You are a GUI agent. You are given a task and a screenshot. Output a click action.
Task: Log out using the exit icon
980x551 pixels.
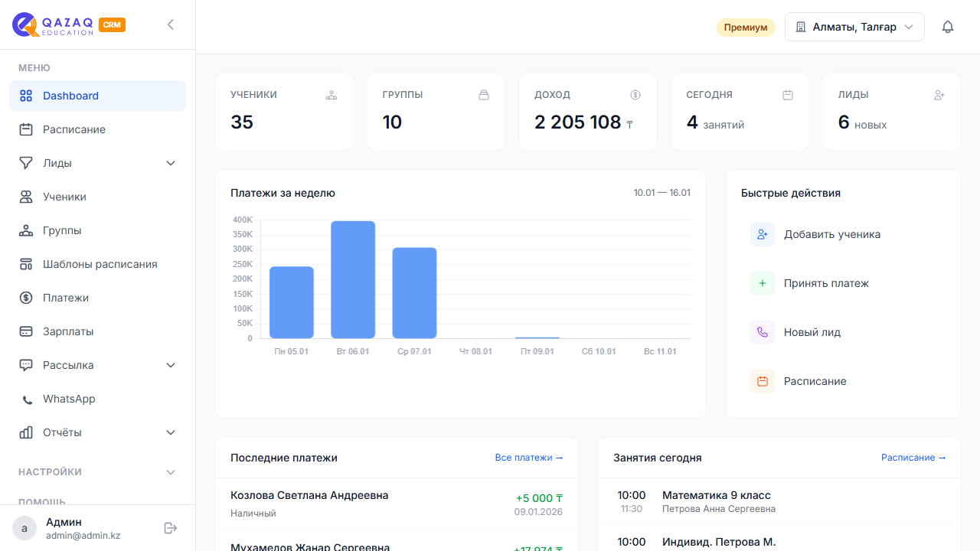coord(171,528)
